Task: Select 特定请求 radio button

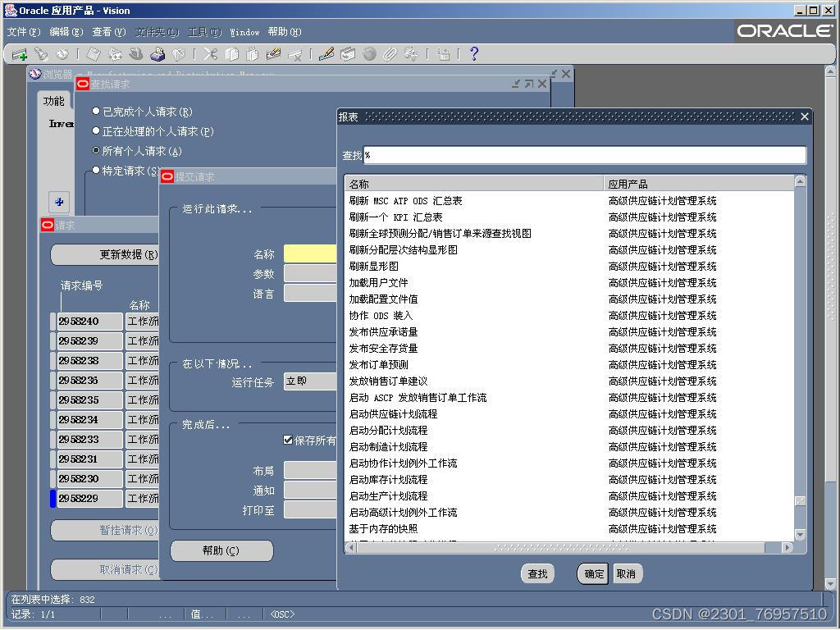Action: pyautogui.click(x=96, y=171)
